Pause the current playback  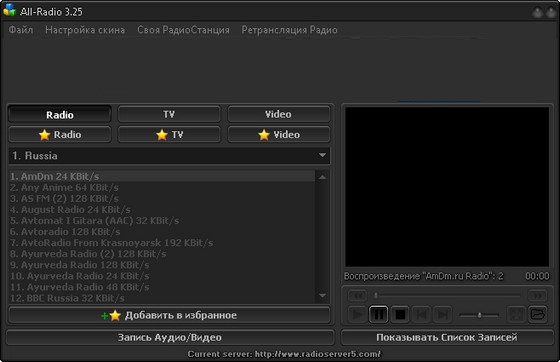379,315
